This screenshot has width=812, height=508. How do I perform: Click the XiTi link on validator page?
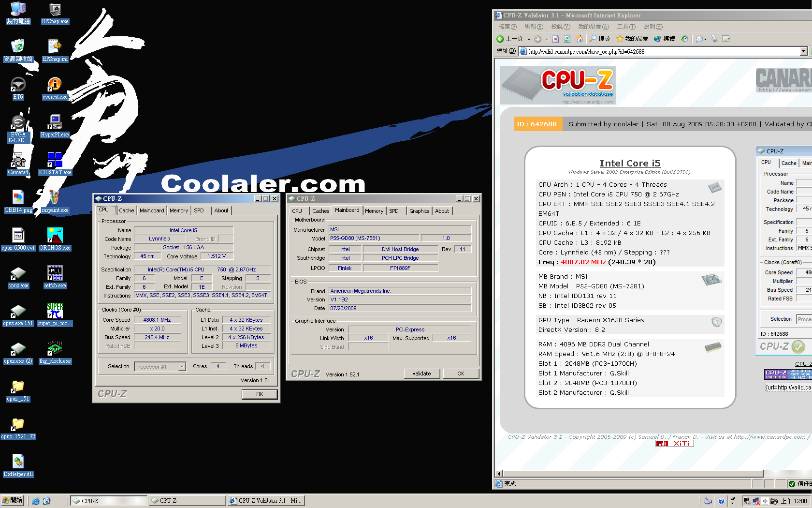click(675, 444)
